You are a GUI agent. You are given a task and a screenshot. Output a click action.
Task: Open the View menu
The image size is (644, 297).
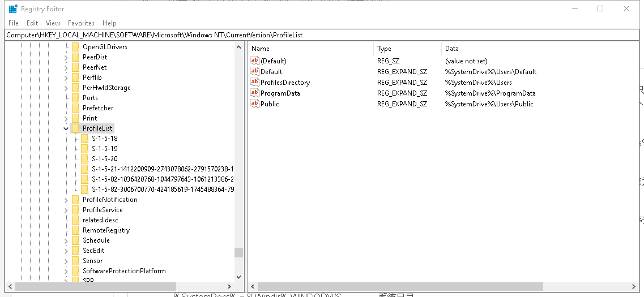coord(53,23)
